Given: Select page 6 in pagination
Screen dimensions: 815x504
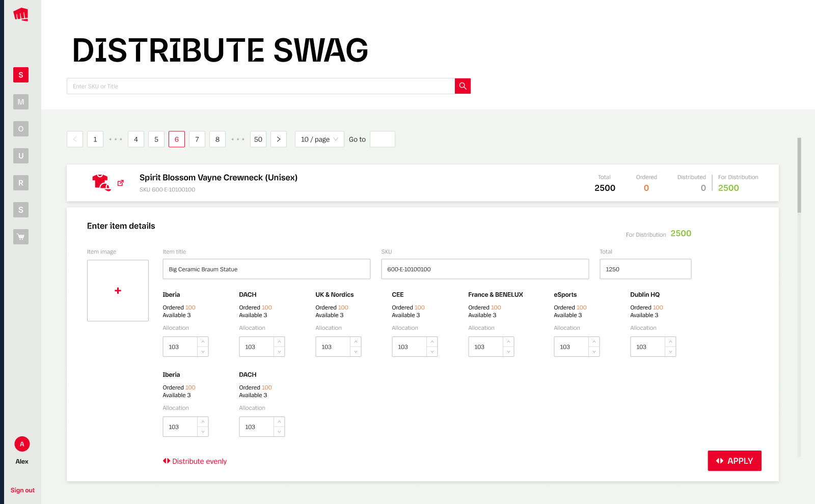Looking at the screenshot, I should click(x=177, y=139).
